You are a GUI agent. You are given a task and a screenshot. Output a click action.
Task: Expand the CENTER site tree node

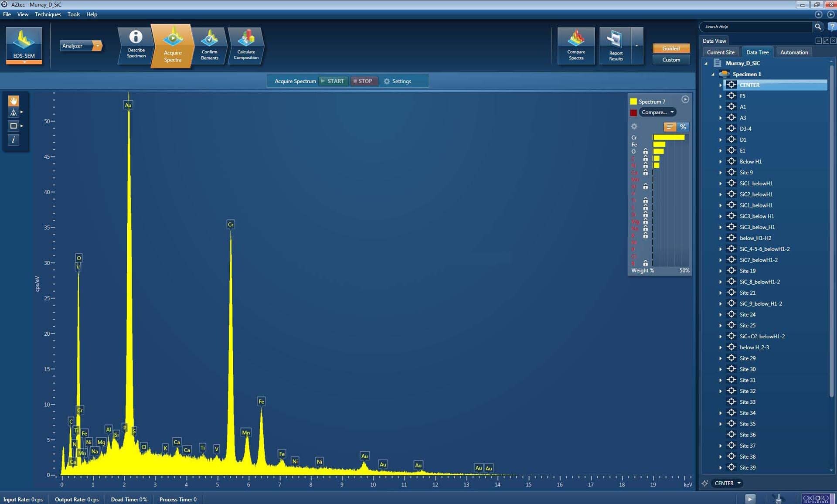coord(720,85)
